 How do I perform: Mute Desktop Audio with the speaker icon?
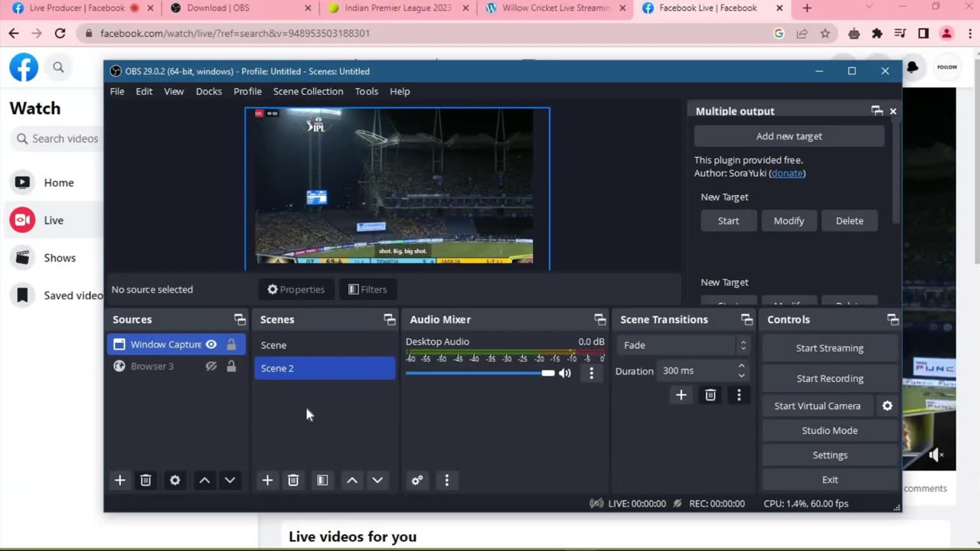tap(565, 373)
